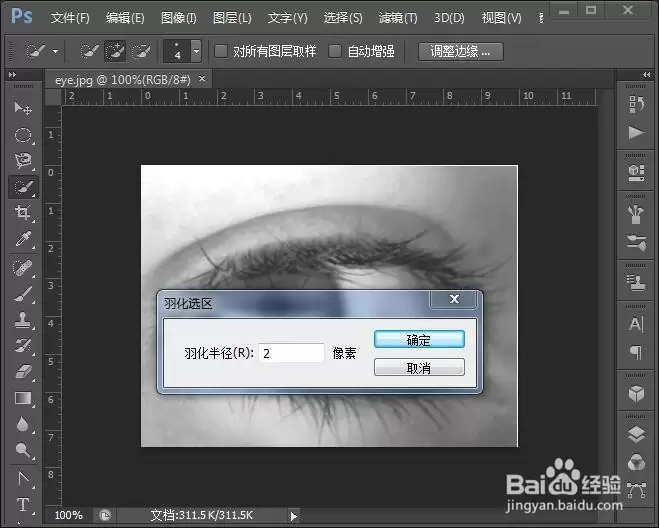The width and height of the screenshot is (659, 528).
Task: Select the Eyedropper tool
Action: [23, 239]
